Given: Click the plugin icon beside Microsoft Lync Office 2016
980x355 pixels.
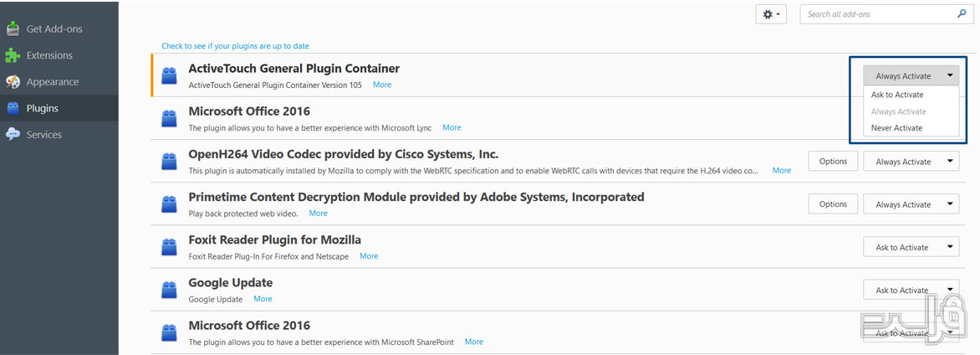Looking at the screenshot, I should click(169, 118).
